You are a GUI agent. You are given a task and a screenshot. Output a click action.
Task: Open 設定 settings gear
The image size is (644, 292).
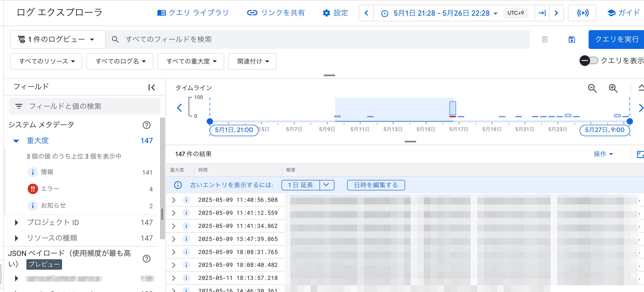[335, 13]
